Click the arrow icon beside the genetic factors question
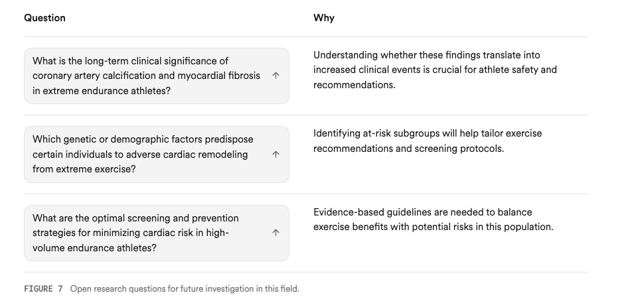The height and width of the screenshot is (305, 644). coord(276,154)
